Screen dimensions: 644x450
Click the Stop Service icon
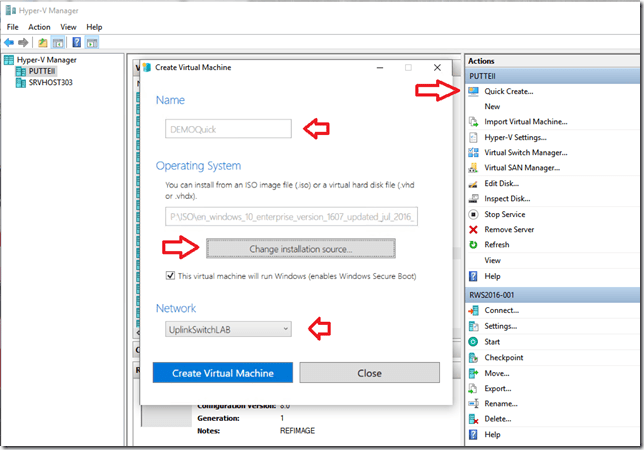click(x=474, y=214)
